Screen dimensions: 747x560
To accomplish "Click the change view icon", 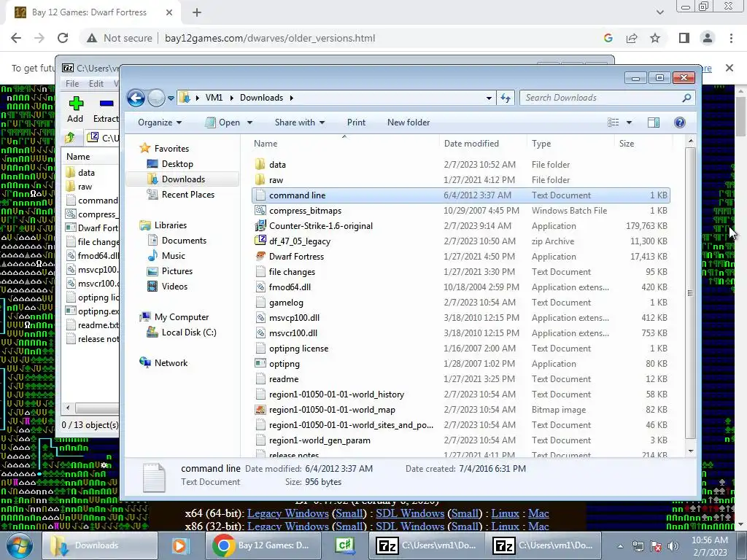I will [613, 122].
